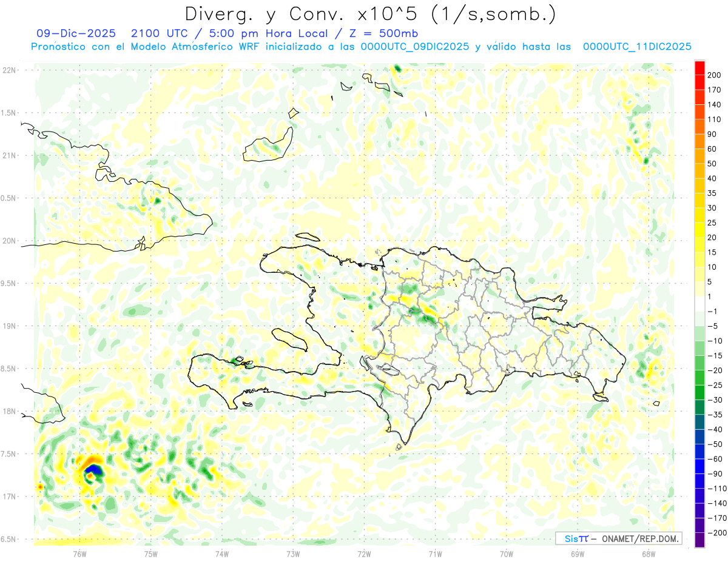Click the colorbar value '170' (positive)
This screenshot has width=728, height=562.
[x=715, y=90]
